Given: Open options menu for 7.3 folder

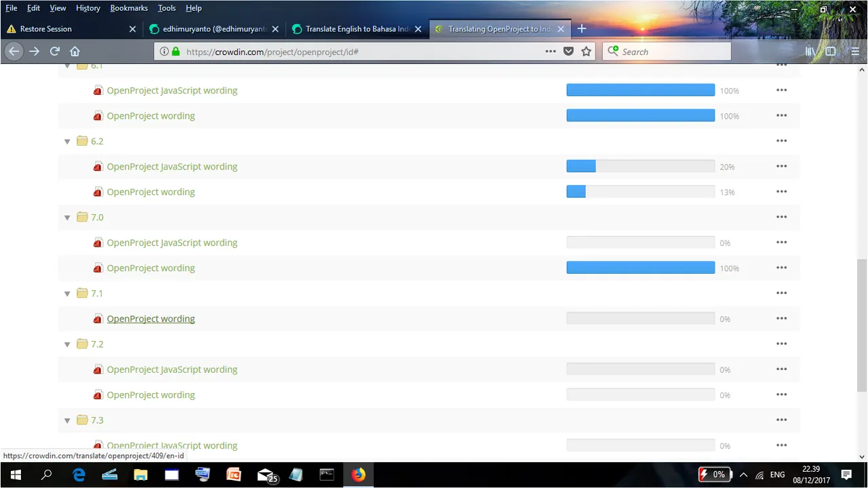Looking at the screenshot, I should (781, 420).
